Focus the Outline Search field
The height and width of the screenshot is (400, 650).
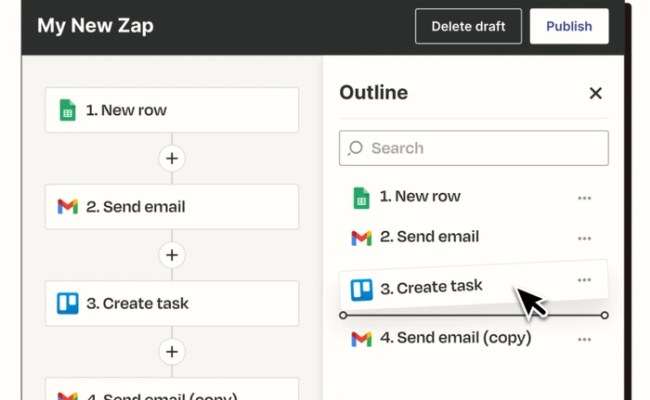coord(474,148)
